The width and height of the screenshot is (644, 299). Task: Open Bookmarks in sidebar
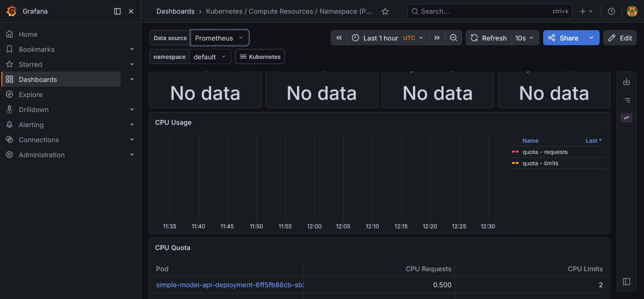tap(36, 49)
